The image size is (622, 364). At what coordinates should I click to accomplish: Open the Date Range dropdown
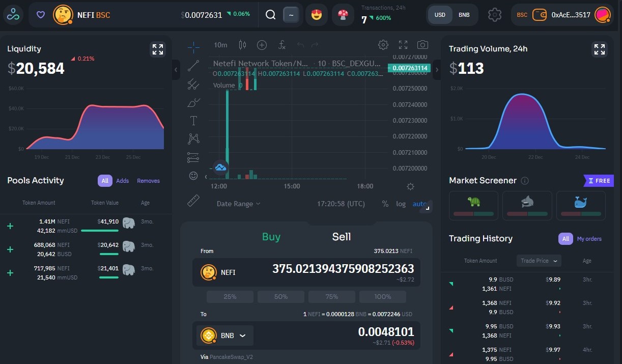(x=239, y=204)
